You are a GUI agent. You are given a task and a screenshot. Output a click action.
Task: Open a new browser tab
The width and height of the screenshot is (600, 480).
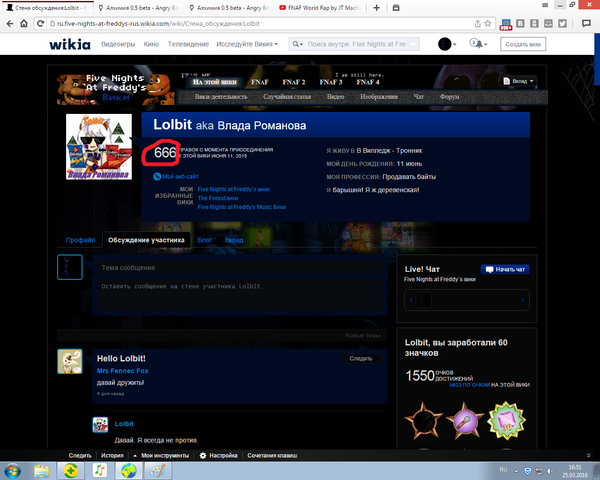(x=377, y=8)
